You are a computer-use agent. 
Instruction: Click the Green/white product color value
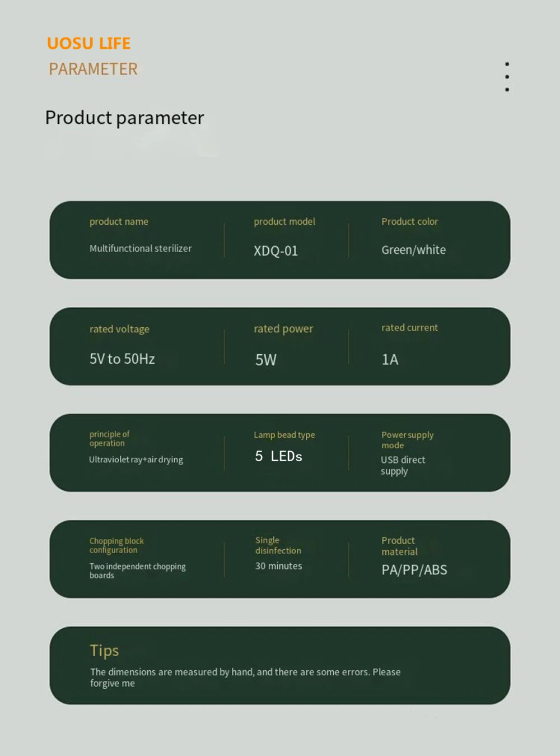tap(413, 250)
